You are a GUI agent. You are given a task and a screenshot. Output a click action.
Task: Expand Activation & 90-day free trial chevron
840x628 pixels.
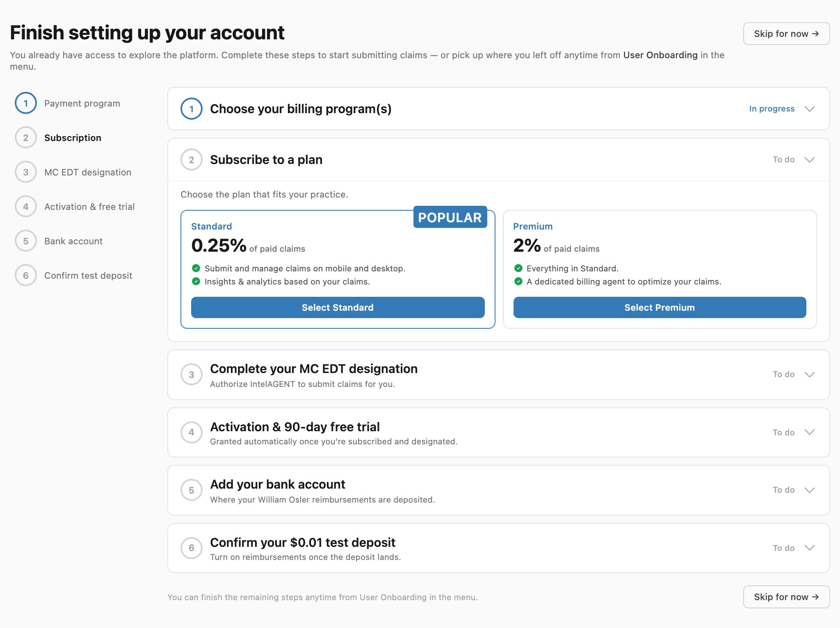pyautogui.click(x=810, y=432)
